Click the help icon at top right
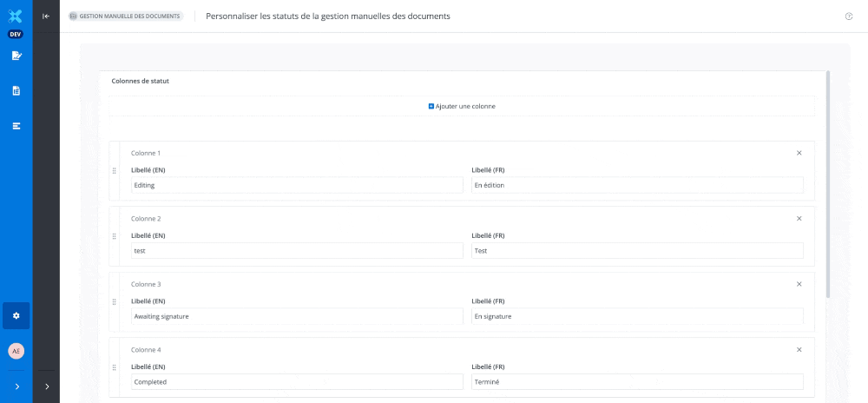This screenshot has width=868, height=403. [x=848, y=17]
